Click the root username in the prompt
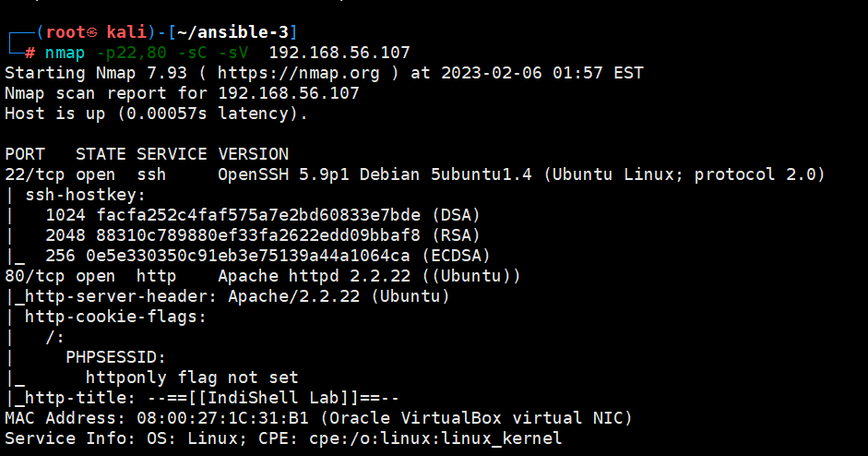Viewport: 868px width, 456px height. [65, 32]
